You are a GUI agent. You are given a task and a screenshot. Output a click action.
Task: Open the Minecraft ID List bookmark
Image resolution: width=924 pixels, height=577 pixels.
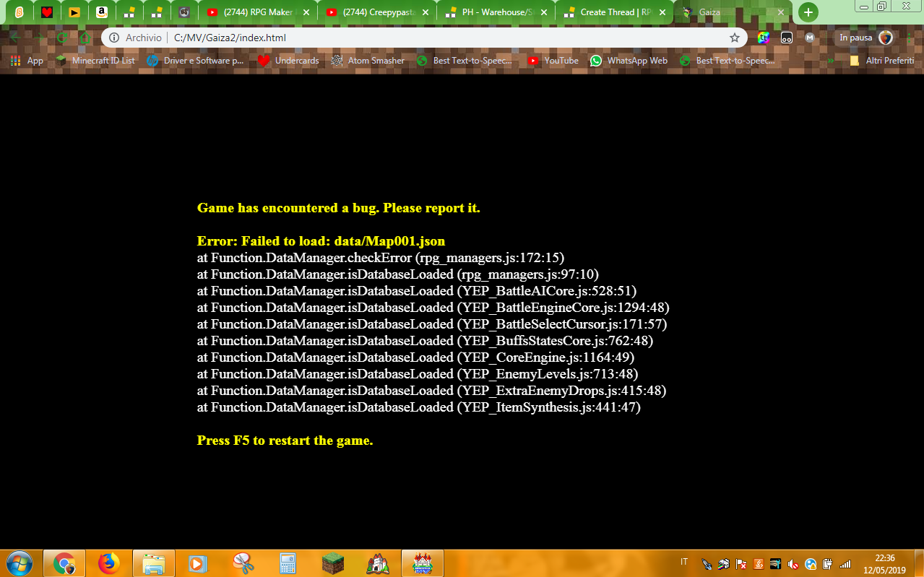pyautogui.click(x=95, y=61)
